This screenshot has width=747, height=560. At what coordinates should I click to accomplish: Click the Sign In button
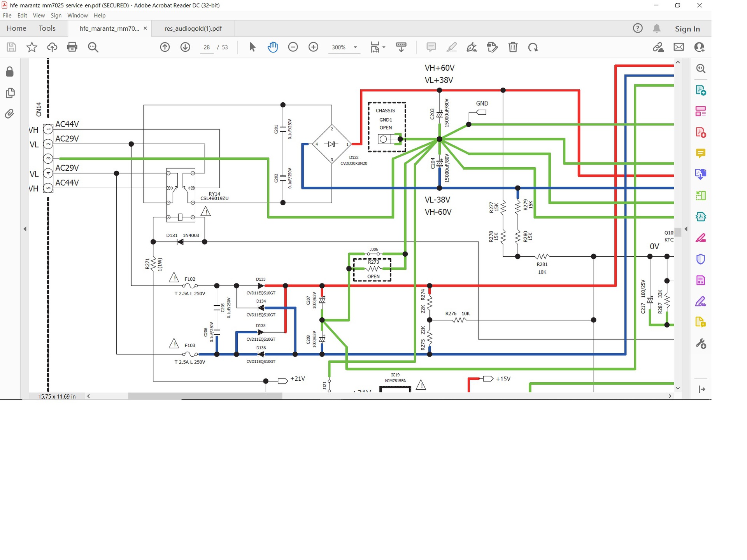[687, 29]
